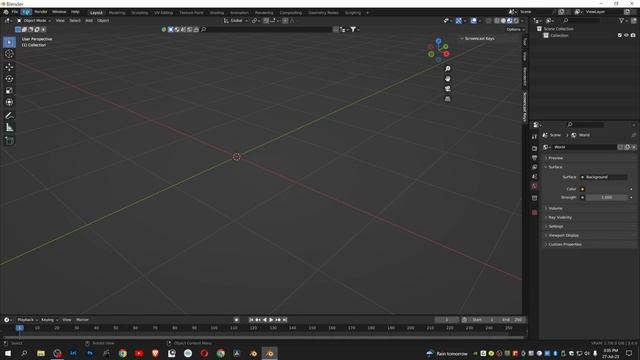640x360 pixels.
Task: Open the Scene properties tab
Action: click(x=534, y=177)
